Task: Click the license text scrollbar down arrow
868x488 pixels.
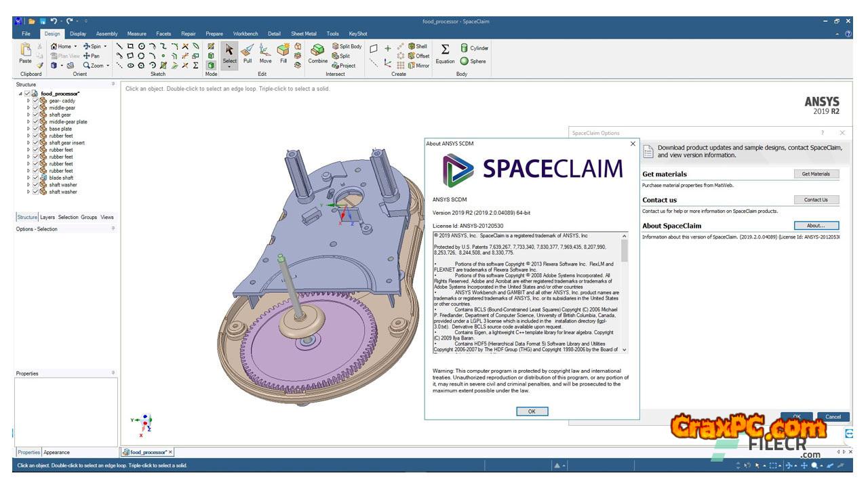Action: point(625,350)
